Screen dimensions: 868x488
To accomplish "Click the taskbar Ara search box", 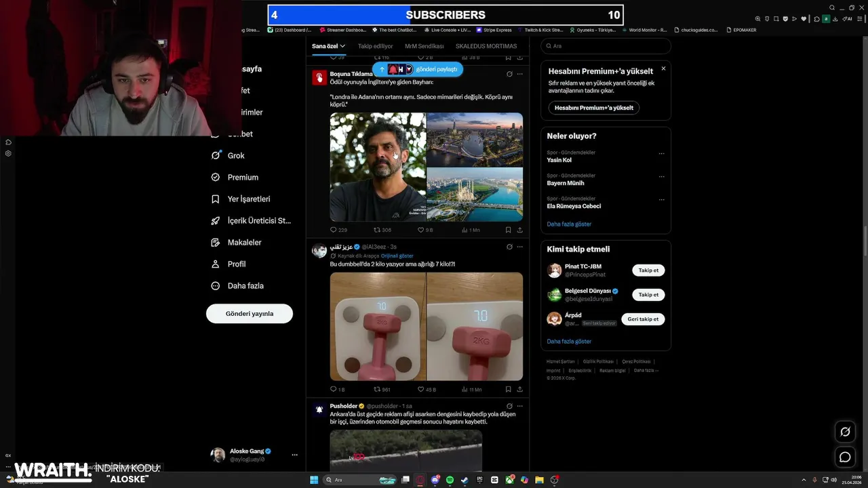I will point(360,480).
